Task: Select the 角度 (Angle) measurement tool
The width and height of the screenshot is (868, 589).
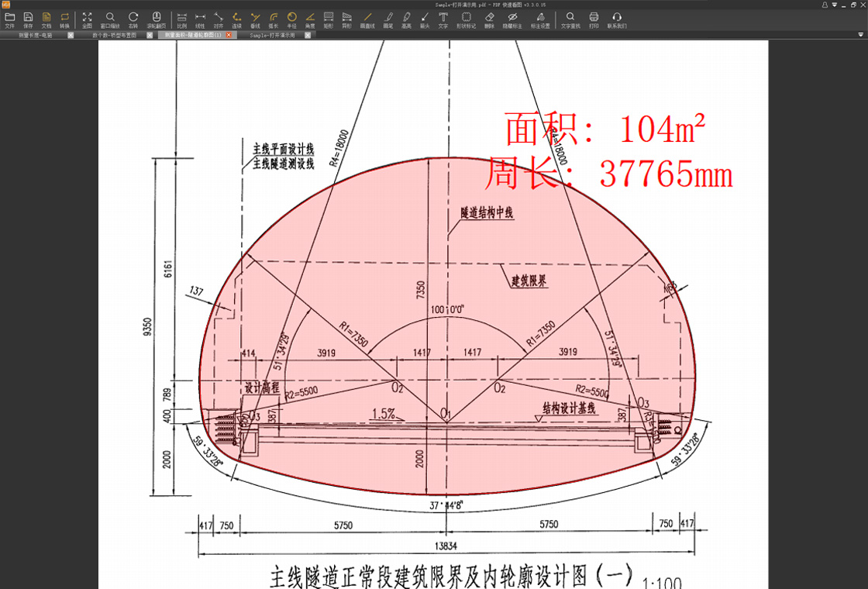Action: [310, 20]
